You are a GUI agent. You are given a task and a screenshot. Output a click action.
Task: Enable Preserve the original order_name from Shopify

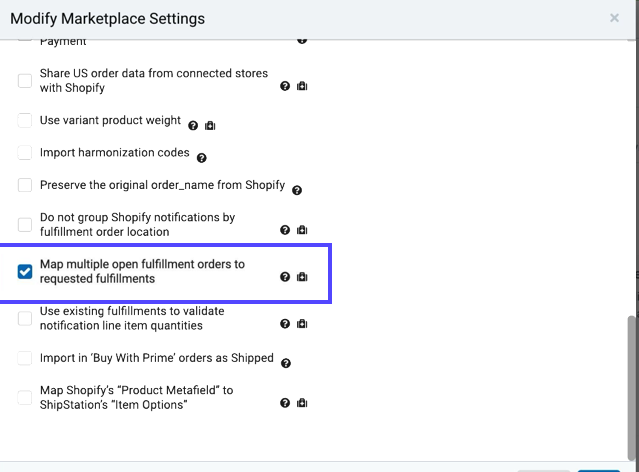point(25,185)
